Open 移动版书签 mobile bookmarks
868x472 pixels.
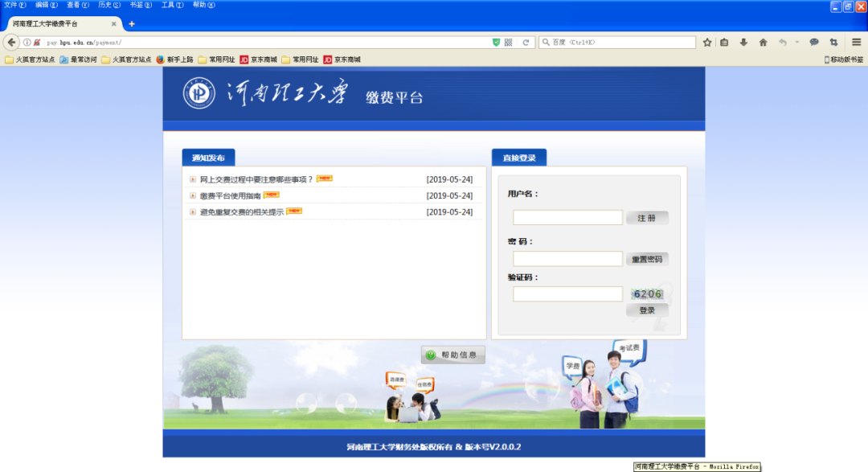pos(843,60)
